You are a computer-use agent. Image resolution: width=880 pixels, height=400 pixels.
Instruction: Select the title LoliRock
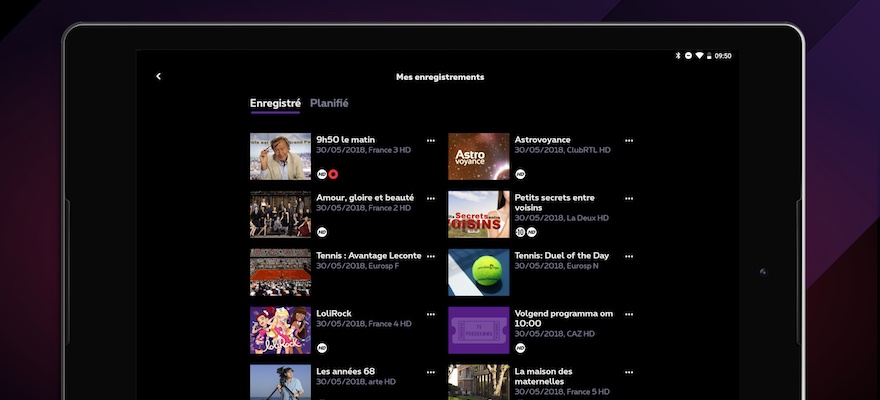coord(334,313)
